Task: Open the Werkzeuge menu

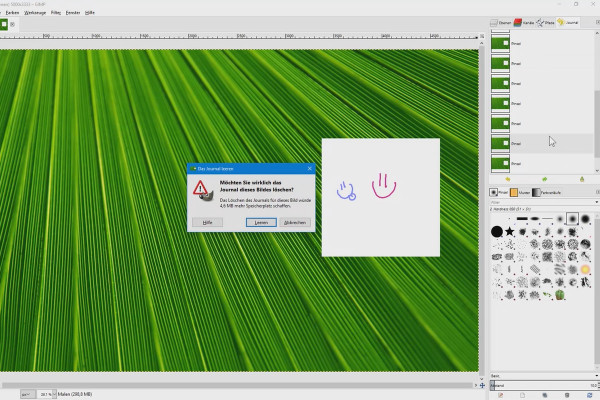Action: pyautogui.click(x=35, y=13)
